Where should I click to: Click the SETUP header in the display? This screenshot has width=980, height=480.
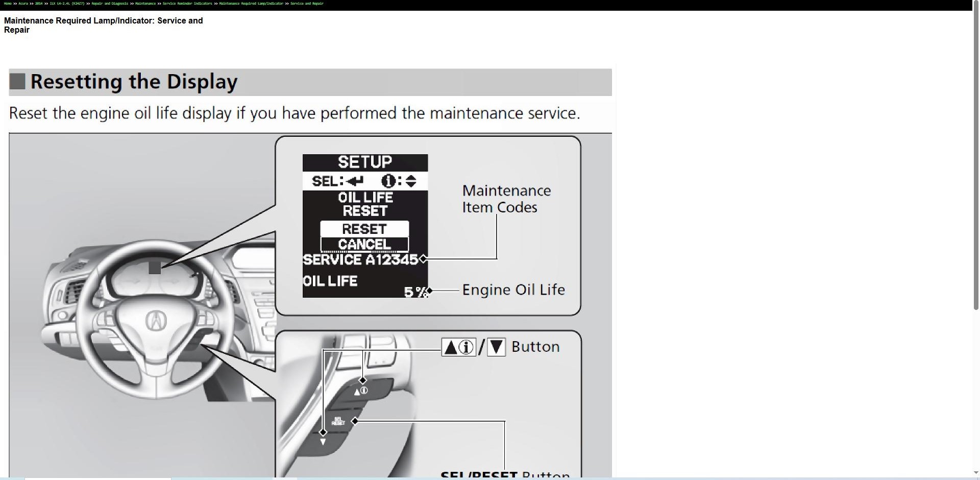coord(365,162)
